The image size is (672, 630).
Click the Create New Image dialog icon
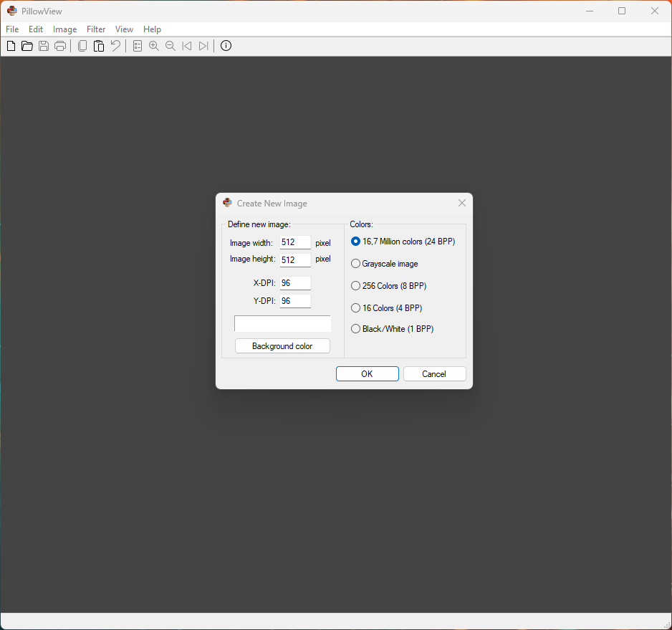[228, 202]
